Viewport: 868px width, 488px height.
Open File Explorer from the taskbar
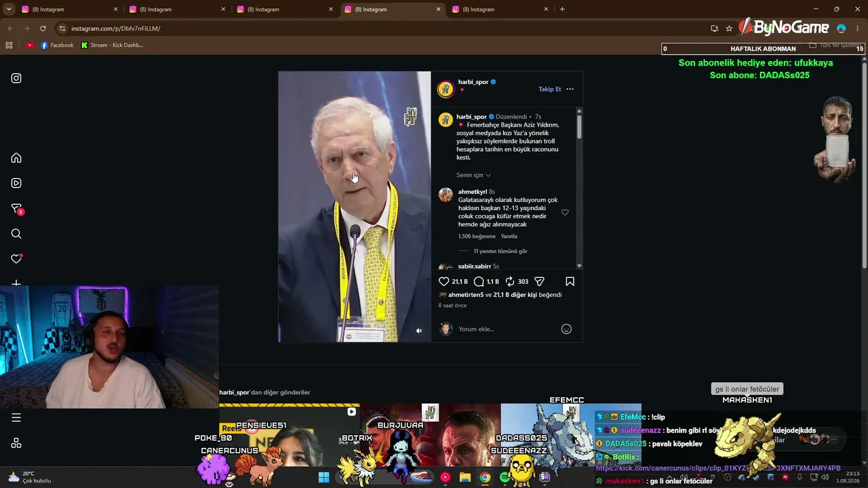coord(465,477)
